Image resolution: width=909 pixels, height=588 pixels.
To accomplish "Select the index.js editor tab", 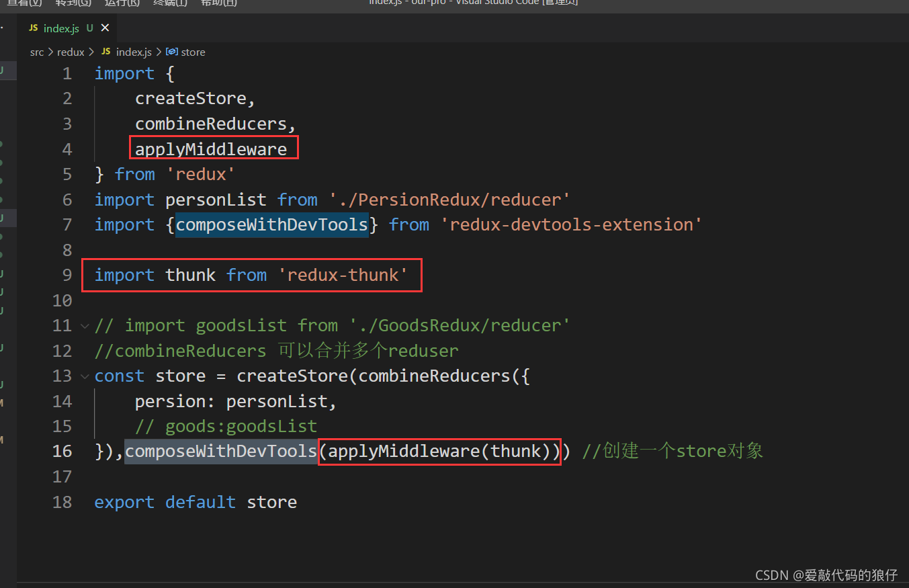I will [x=62, y=28].
